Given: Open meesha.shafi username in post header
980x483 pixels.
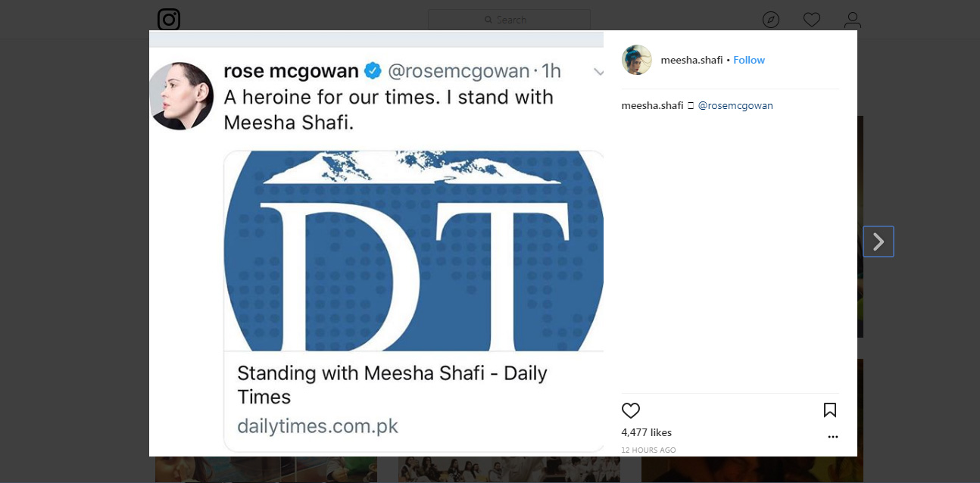Looking at the screenshot, I should coord(691,60).
